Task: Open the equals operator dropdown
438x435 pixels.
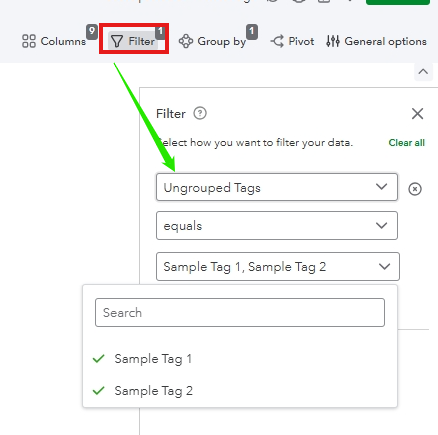Action: tap(277, 226)
